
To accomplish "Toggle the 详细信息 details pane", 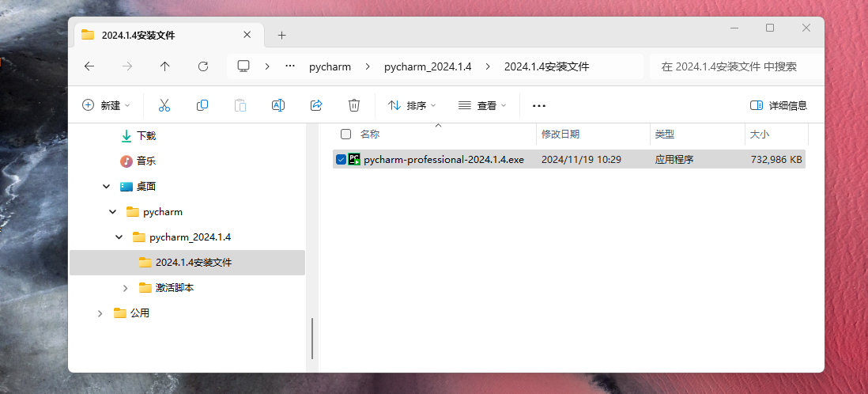I will (779, 105).
